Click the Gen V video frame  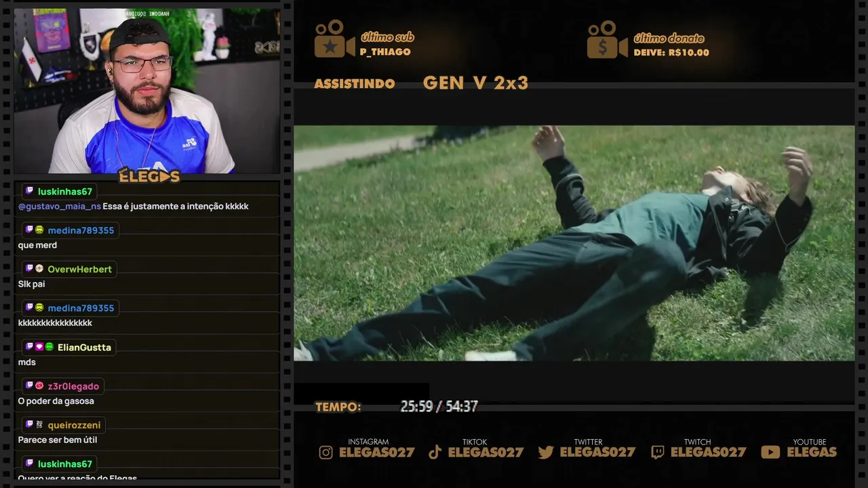click(574, 243)
